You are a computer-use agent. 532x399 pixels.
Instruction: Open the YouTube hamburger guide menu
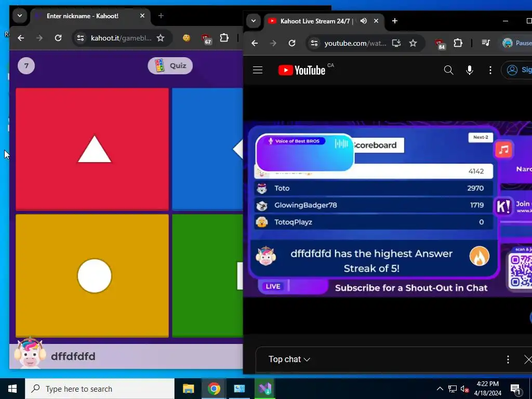[258, 70]
